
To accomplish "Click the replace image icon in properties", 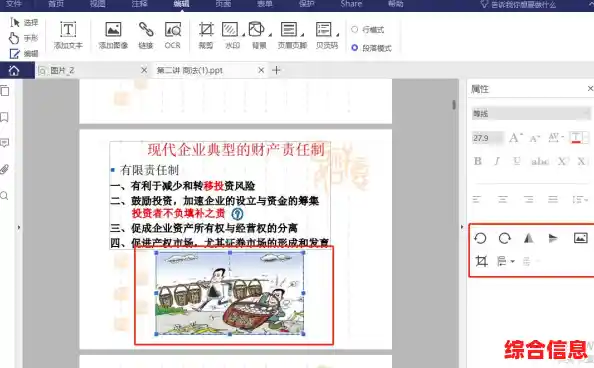I will coord(581,238).
